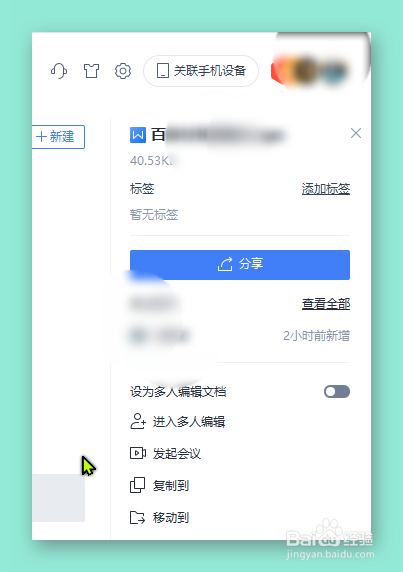This screenshot has width=403, height=572.
Task: Click the 进入多人编辑 person icon
Action: point(138,421)
